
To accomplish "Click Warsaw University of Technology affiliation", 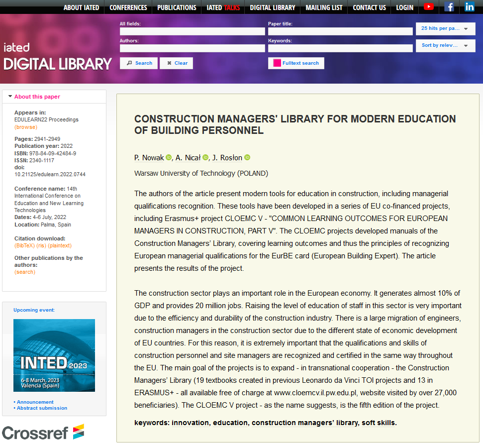I will pos(201,173).
